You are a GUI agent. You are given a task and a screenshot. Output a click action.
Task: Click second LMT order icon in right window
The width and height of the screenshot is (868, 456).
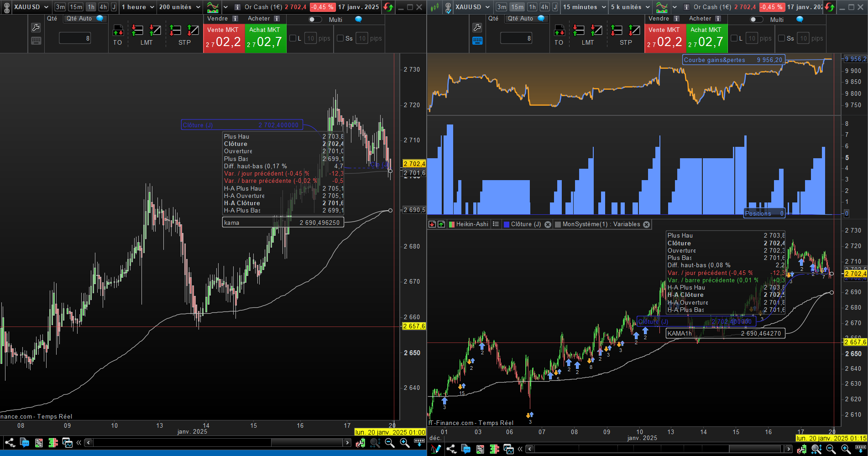(x=596, y=31)
